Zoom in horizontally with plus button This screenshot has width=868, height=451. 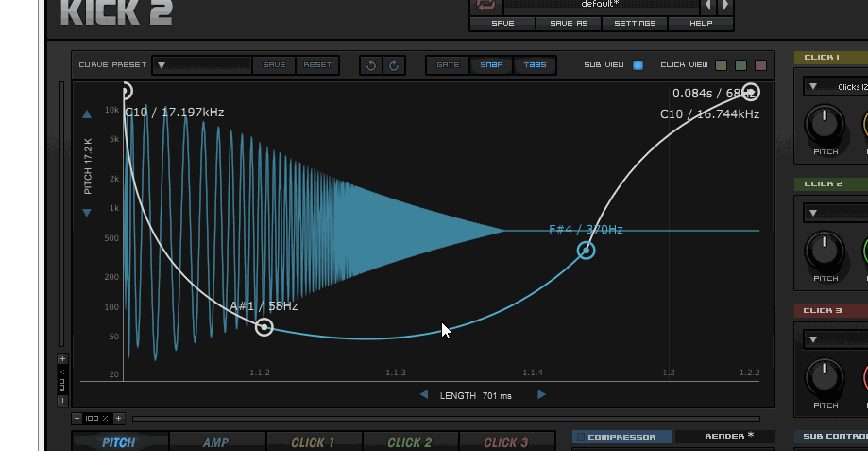[118, 418]
